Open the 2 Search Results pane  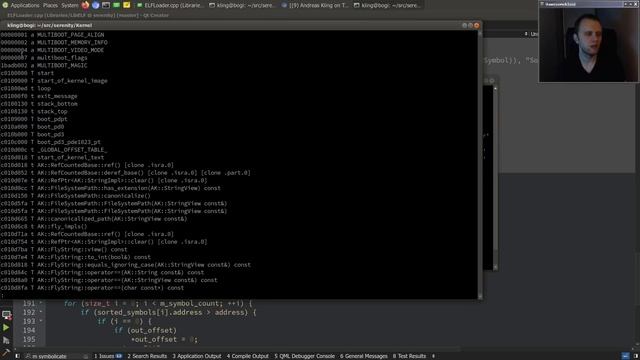coord(147,356)
